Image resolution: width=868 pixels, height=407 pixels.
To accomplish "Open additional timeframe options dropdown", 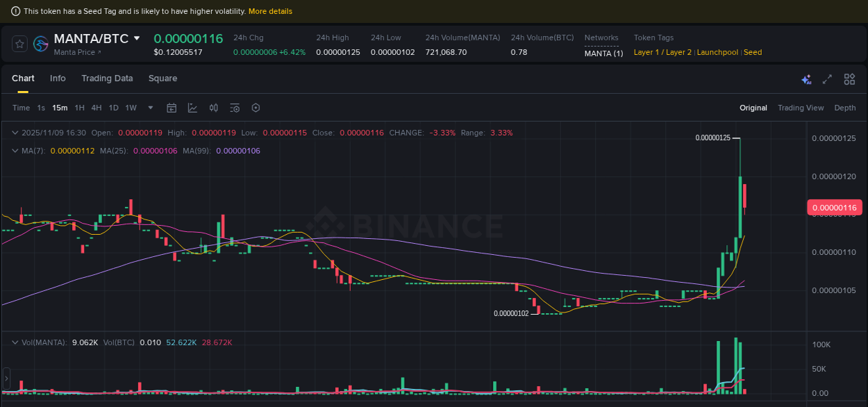I will [150, 108].
